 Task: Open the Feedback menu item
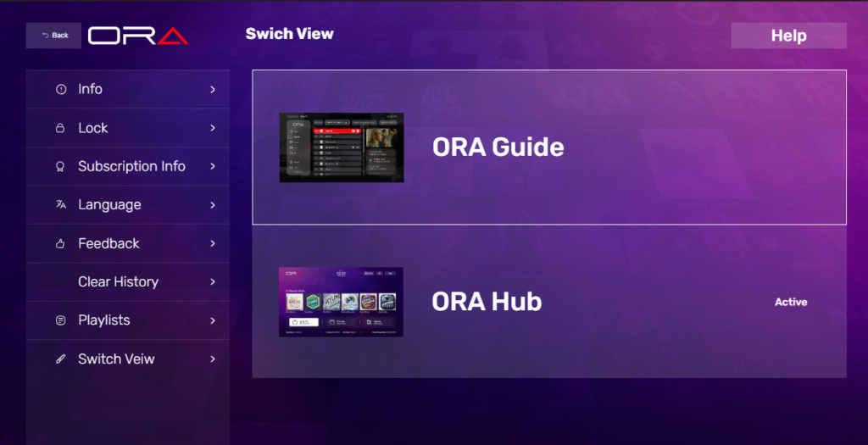128,243
